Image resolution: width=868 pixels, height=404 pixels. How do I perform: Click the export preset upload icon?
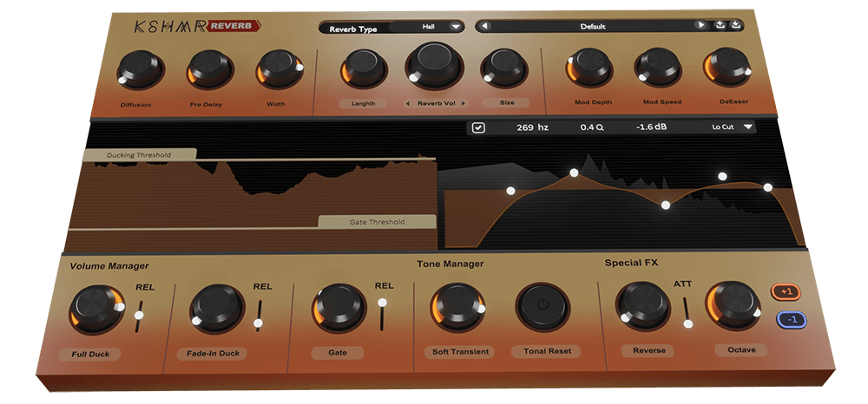click(720, 25)
